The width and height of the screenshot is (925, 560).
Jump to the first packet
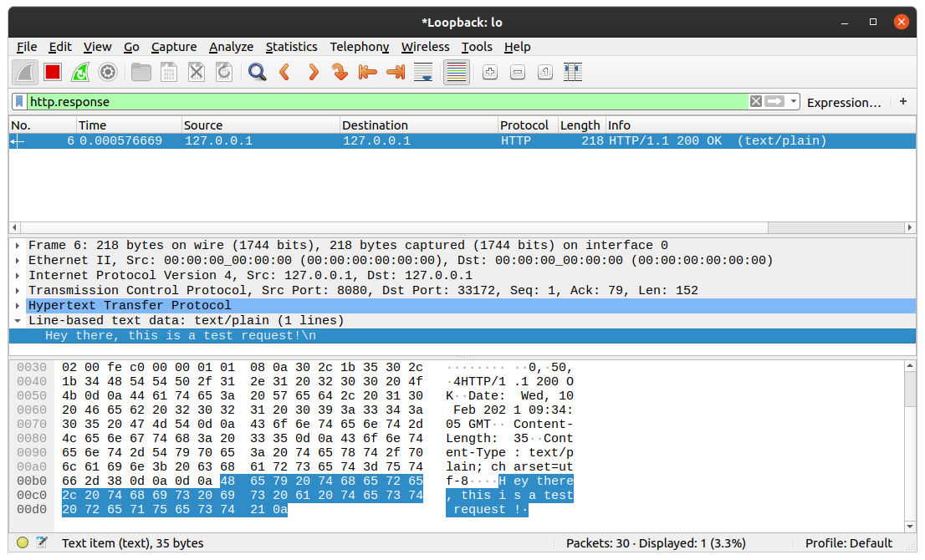click(367, 72)
